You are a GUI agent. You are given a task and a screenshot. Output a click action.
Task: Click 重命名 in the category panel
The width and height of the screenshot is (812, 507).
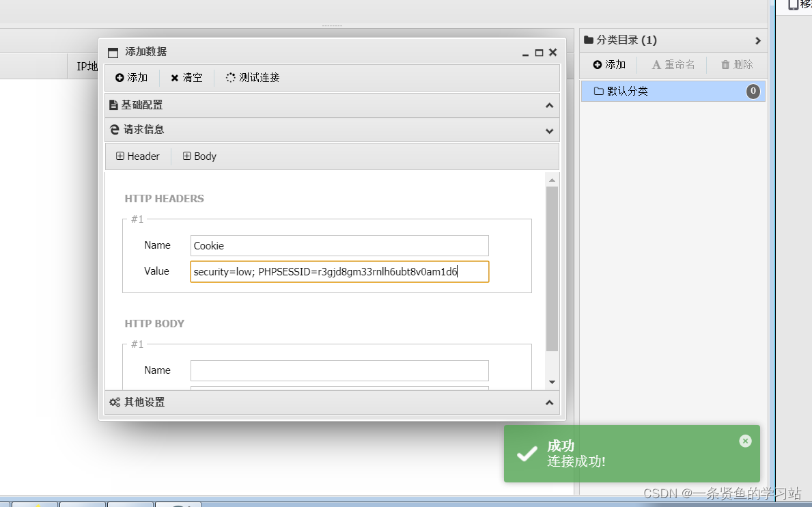(x=673, y=65)
